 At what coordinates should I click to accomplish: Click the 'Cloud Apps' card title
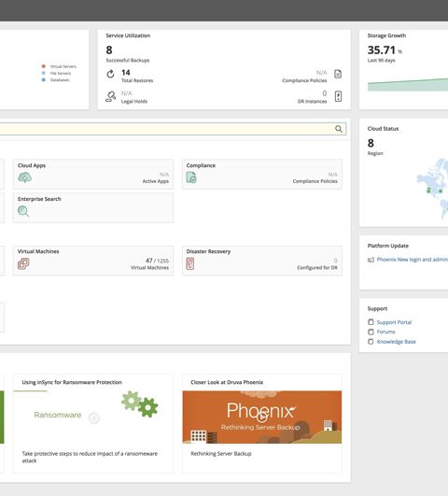pos(32,165)
